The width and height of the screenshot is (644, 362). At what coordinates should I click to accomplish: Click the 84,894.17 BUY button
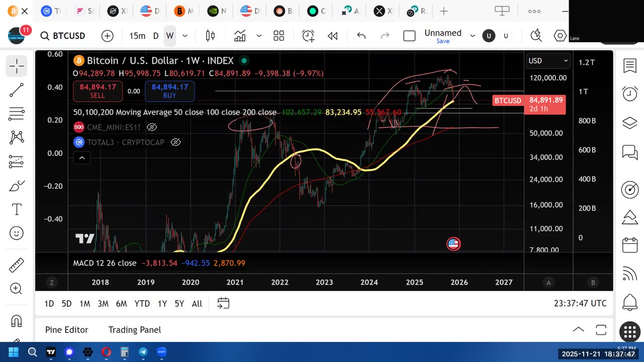[170, 91]
